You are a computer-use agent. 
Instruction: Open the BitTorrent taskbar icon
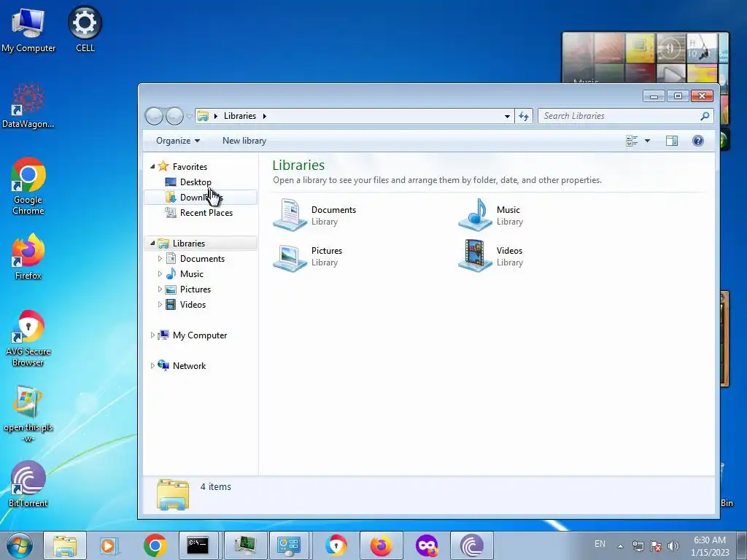point(472,545)
